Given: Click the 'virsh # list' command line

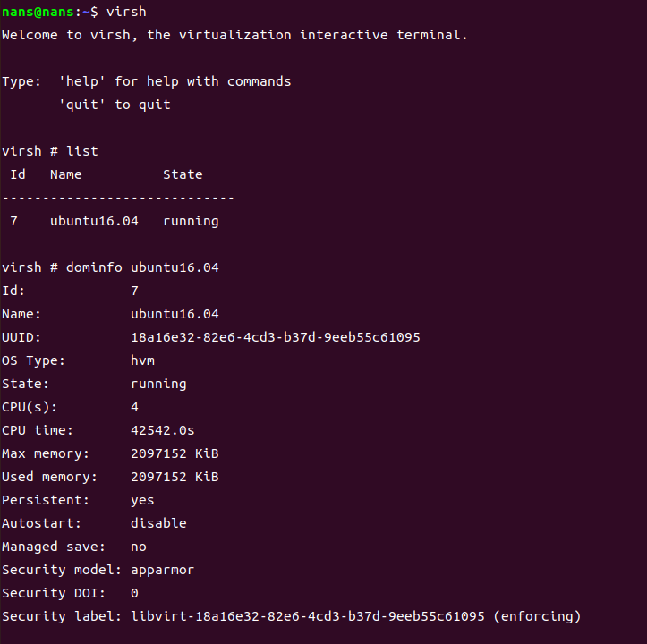Looking at the screenshot, I should point(50,151).
